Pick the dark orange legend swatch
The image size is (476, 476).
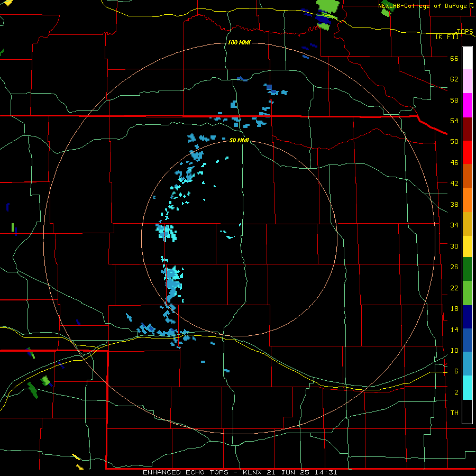point(467,176)
